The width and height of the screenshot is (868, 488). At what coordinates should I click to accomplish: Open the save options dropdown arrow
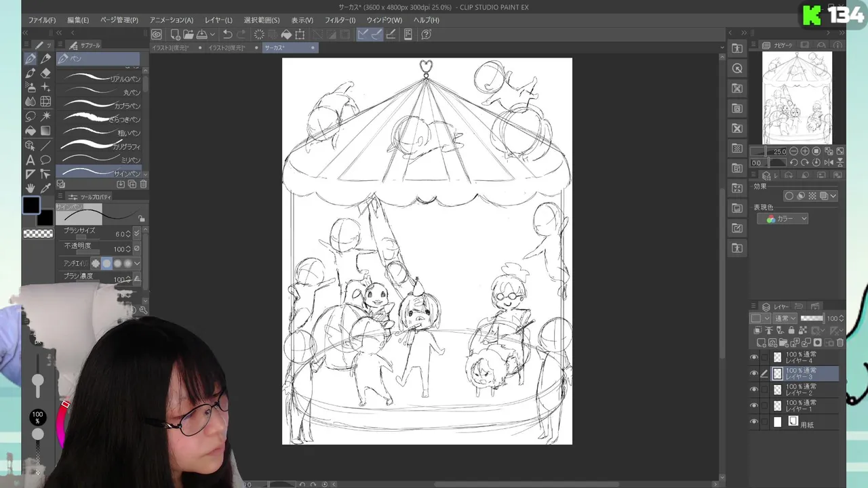click(x=212, y=35)
